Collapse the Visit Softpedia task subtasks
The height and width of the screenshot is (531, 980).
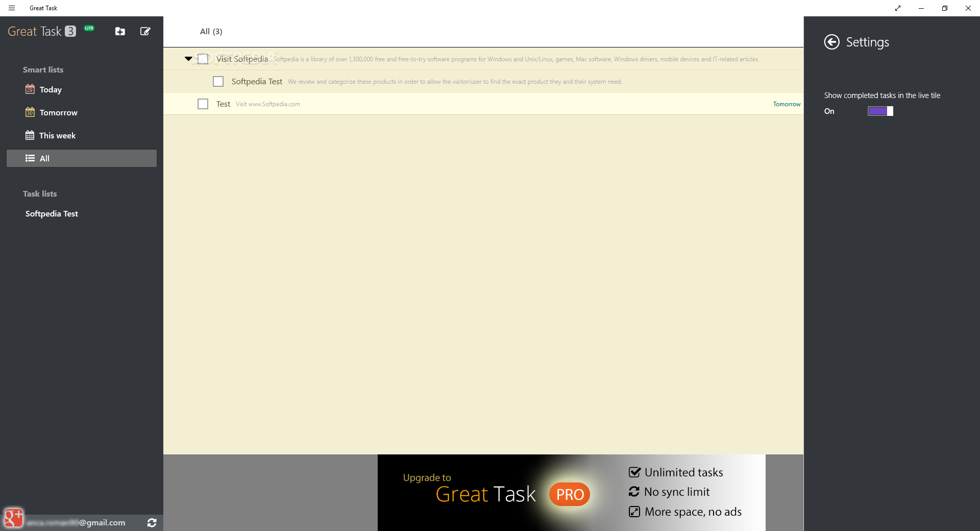(188, 59)
